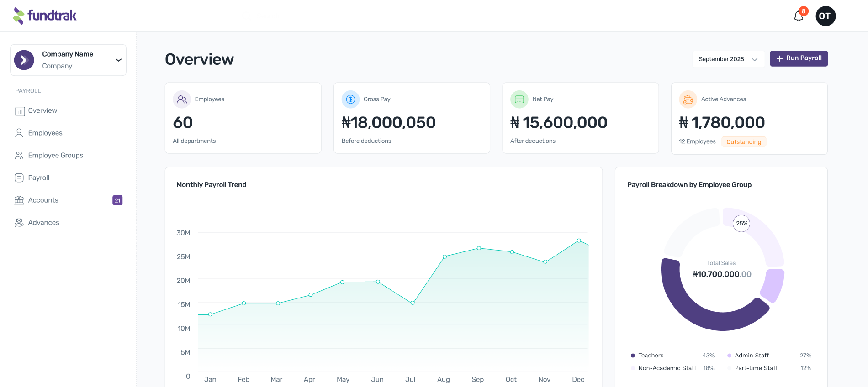This screenshot has height=387, width=868.
Task: Click the Outstanding status badge
Action: click(744, 142)
